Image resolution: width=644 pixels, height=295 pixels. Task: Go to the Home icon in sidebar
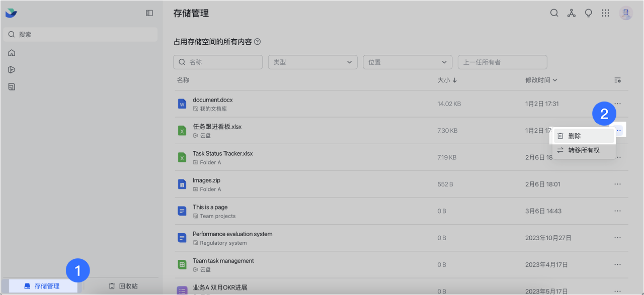point(12,53)
